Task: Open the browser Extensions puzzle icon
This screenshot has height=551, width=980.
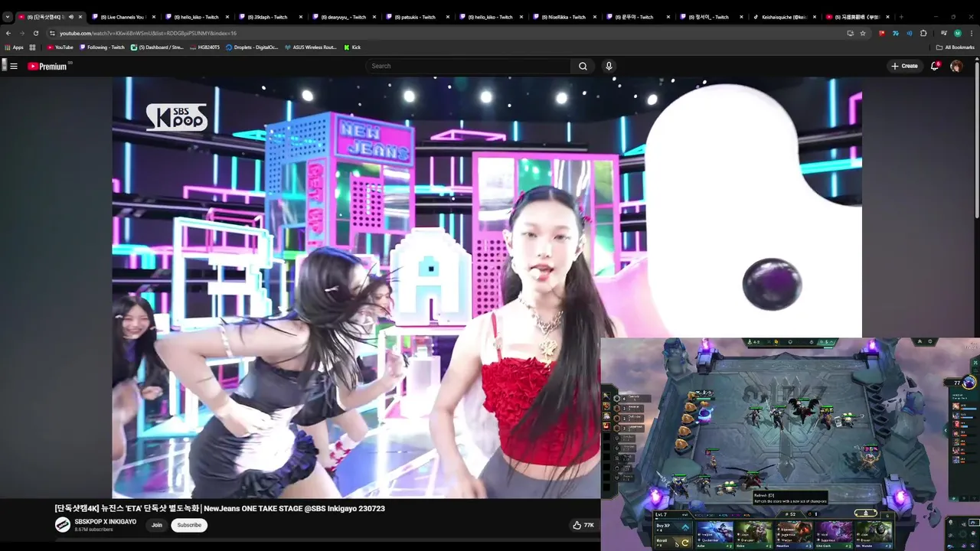Action: click(923, 33)
